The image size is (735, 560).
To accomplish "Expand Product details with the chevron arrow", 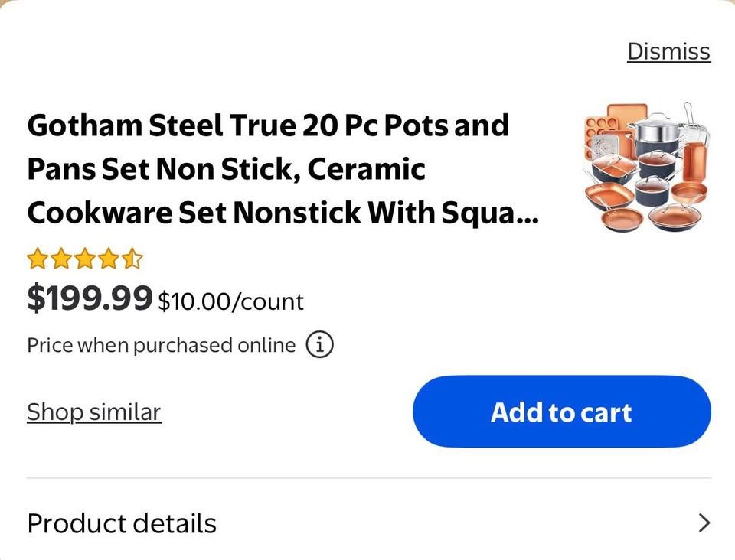I will click(x=704, y=523).
